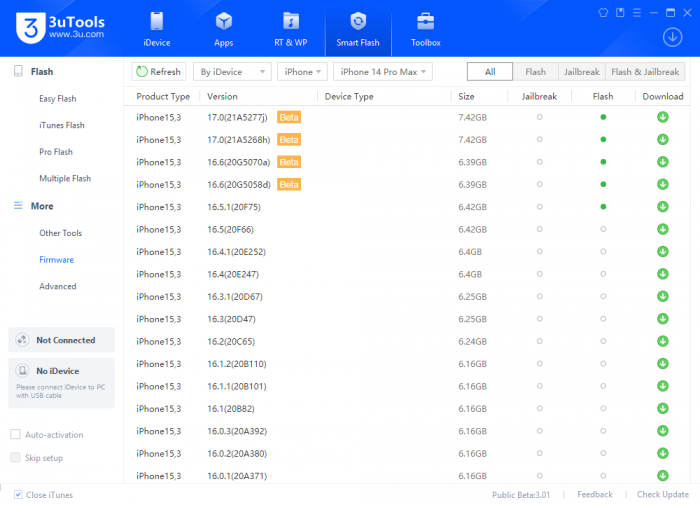This screenshot has height=505, width=700.
Task: Open Multiple Flash in the sidebar
Action: coord(65,179)
